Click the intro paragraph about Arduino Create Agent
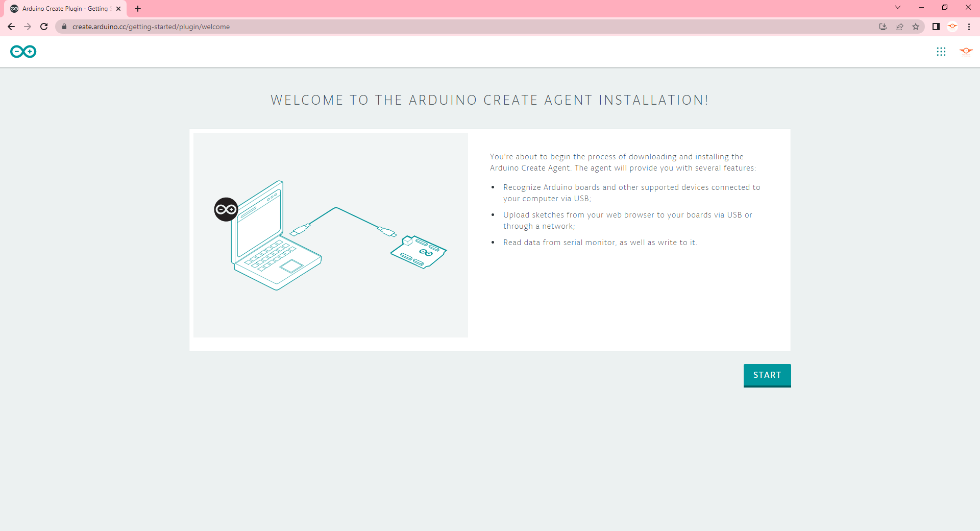 623,162
